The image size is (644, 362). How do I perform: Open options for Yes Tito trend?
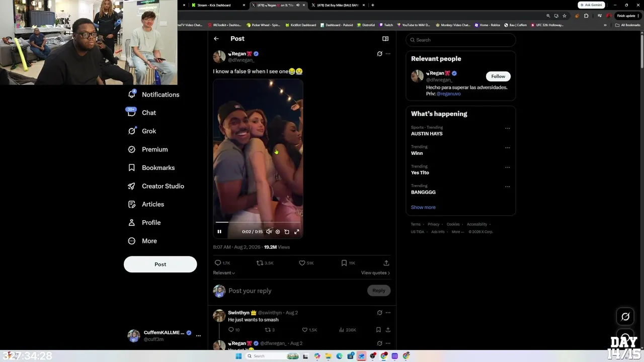click(508, 167)
